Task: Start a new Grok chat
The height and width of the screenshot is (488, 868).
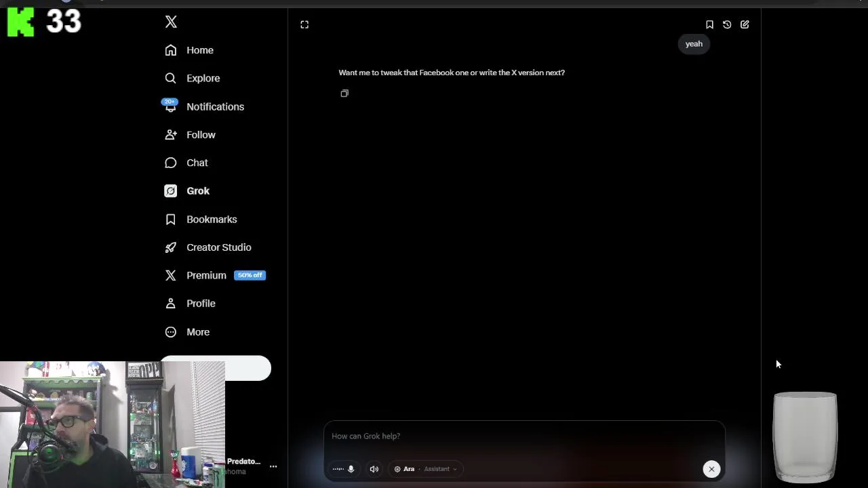Action: click(745, 24)
